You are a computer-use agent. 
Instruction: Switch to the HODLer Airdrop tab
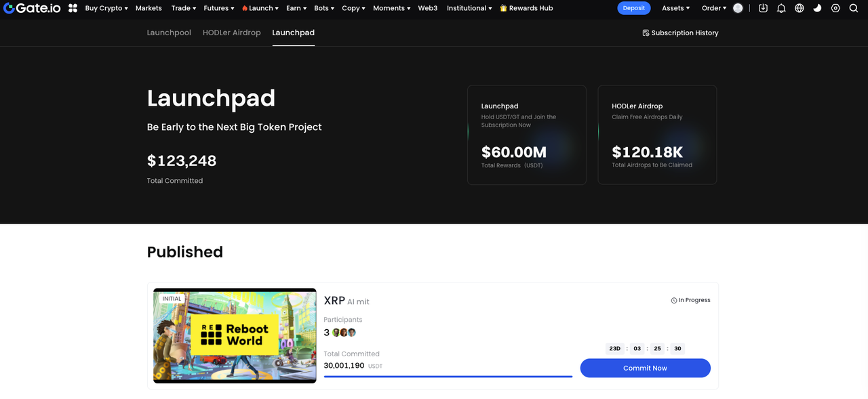coord(231,33)
